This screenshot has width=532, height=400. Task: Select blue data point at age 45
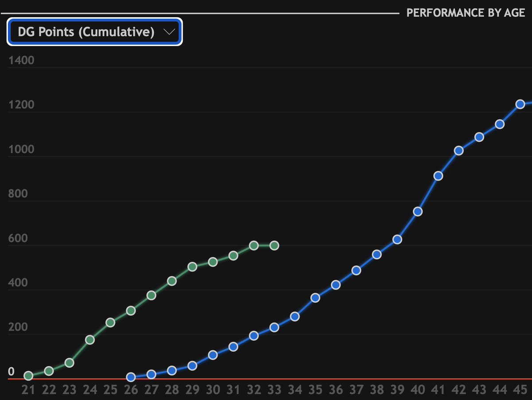pyautogui.click(x=520, y=104)
